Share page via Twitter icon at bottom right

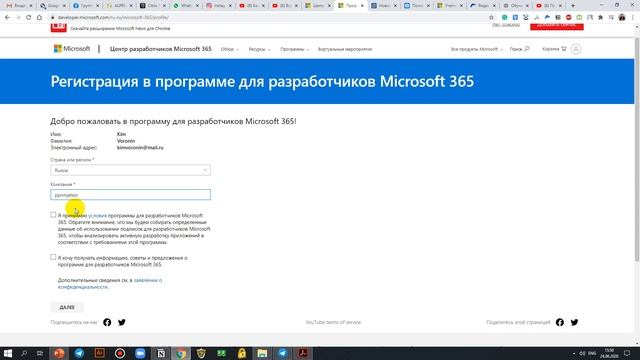pyautogui.click(x=574, y=322)
